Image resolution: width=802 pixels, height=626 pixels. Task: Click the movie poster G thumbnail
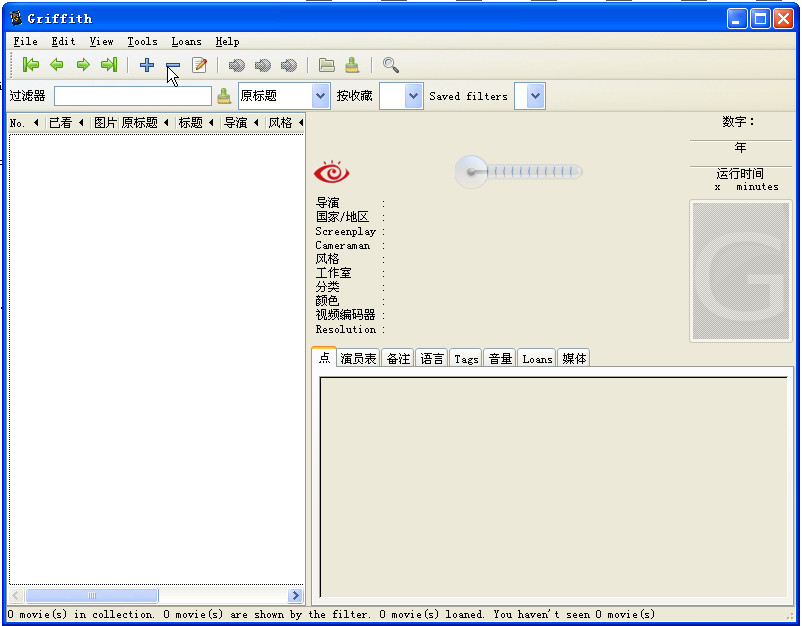click(741, 271)
